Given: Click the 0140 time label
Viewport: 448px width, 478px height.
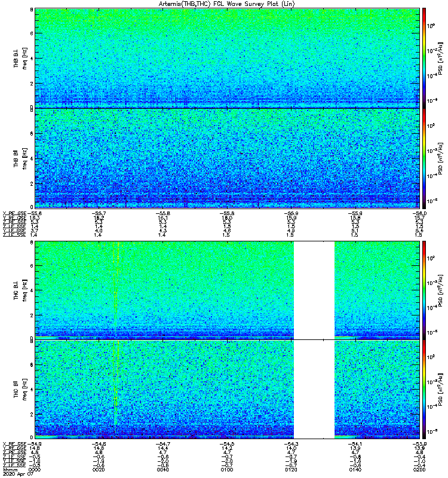Looking at the screenshot, I should pos(355,470).
